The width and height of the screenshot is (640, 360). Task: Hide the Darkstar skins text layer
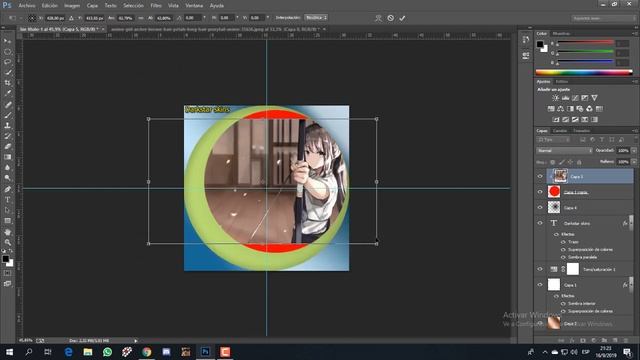point(540,223)
